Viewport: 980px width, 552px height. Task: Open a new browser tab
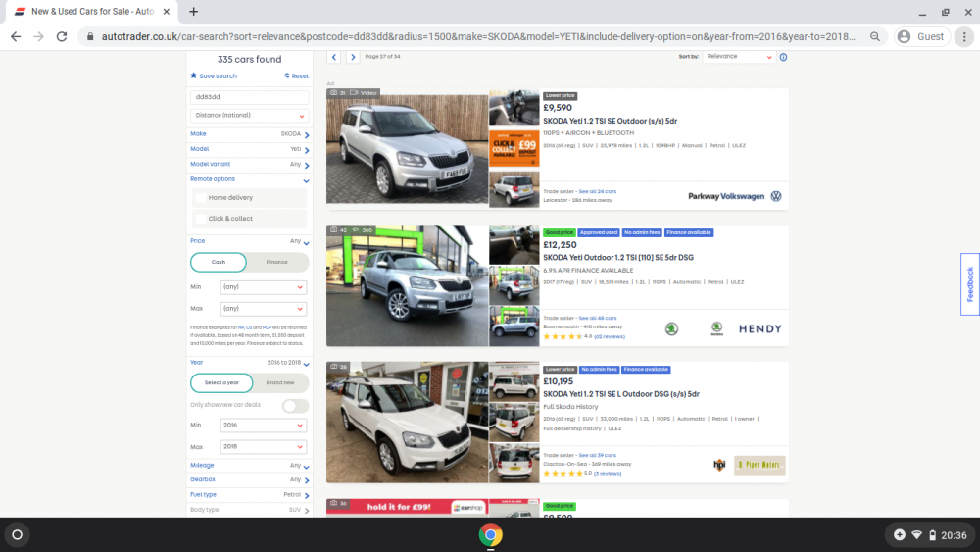194,11
